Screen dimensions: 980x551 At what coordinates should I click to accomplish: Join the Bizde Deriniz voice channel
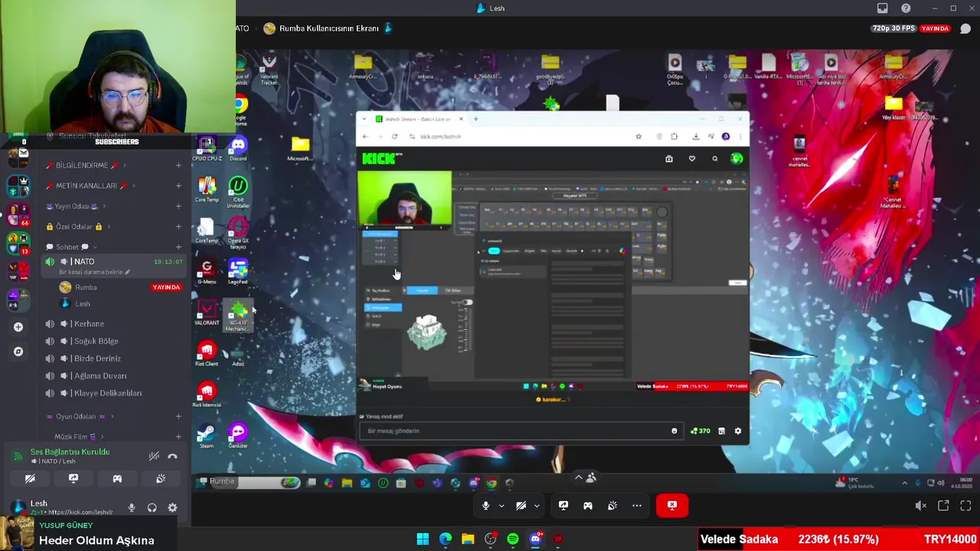click(x=113, y=358)
